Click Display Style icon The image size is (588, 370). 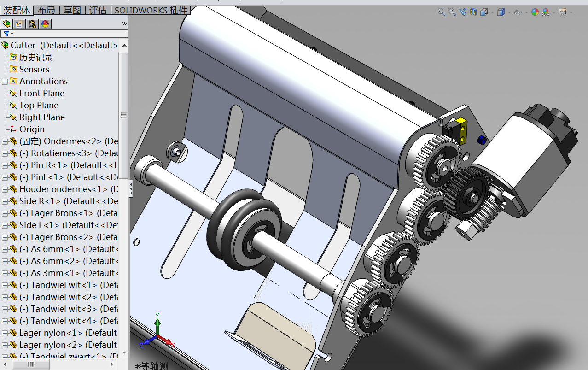click(501, 12)
